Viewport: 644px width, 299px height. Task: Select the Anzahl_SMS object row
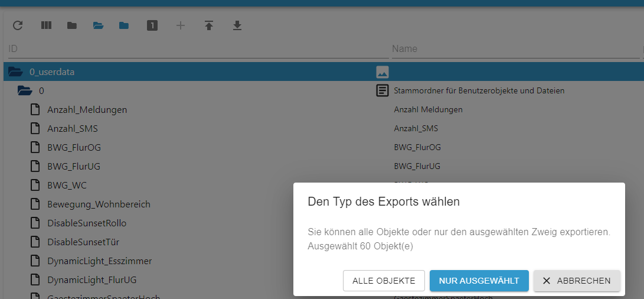pyautogui.click(x=322, y=128)
